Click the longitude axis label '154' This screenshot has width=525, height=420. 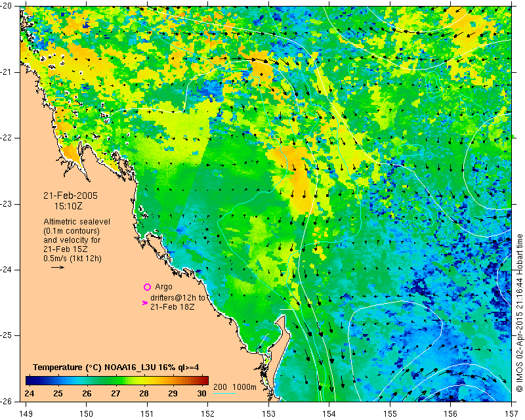tap(329, 414)
